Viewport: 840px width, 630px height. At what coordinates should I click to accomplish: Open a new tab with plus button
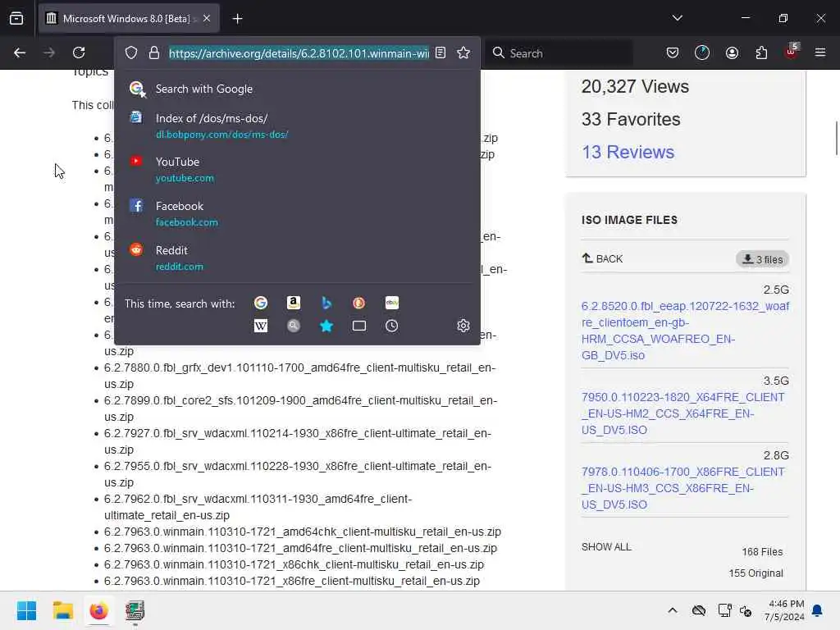(x=237, y=19)
